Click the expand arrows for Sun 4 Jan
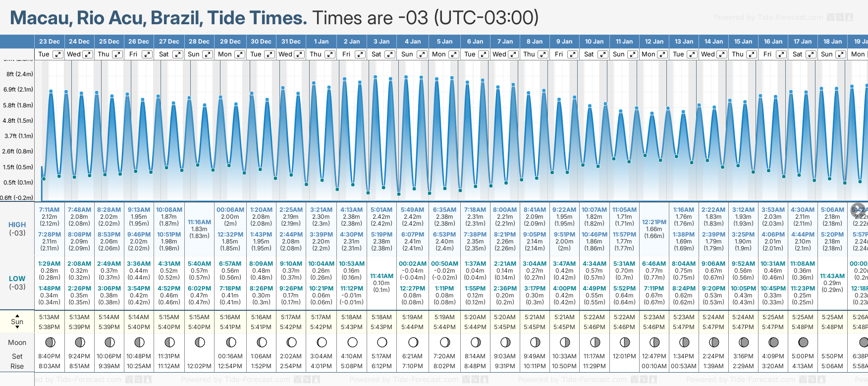The width and height of the screenshot is (868, 386). click(x=421, y=54)
